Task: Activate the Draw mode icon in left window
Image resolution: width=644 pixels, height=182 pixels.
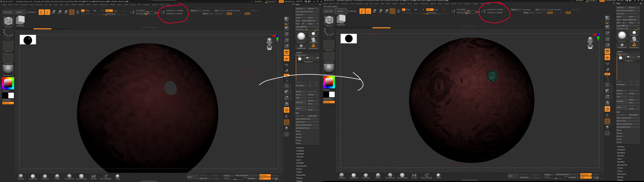Action: (47, 12)
